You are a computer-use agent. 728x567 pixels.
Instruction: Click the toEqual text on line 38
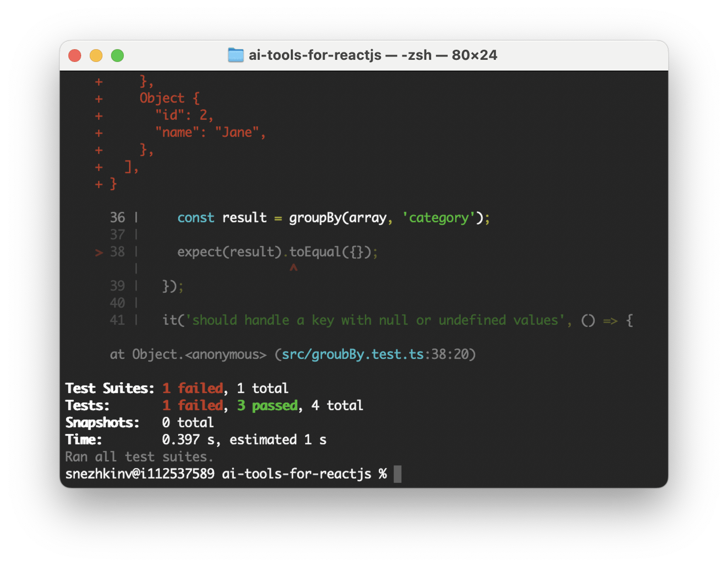click(315, 252)
